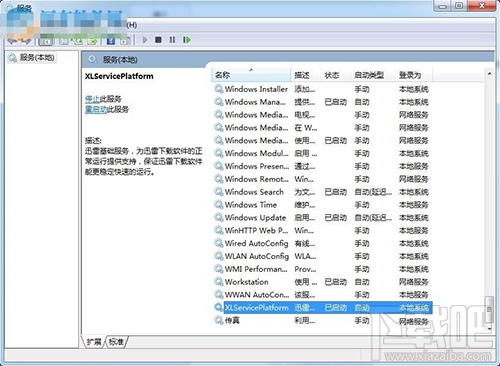Click the 停止 link to stop service
Viewport: 500px width, 366px height.
coord(92,99)
